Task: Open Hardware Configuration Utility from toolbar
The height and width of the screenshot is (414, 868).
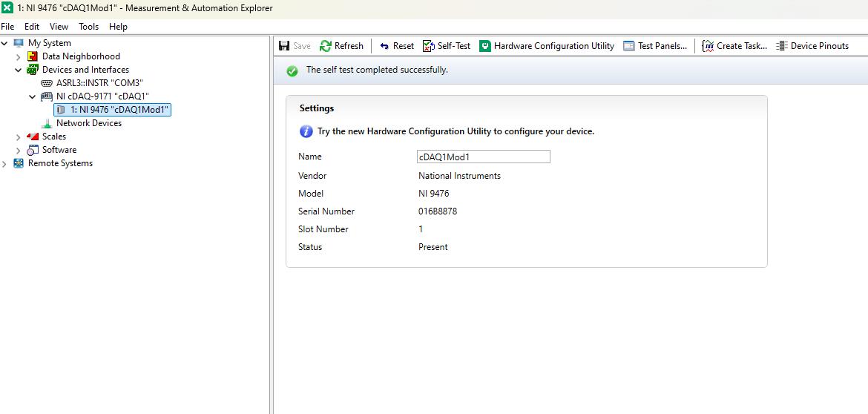Action: click(547, 46)
